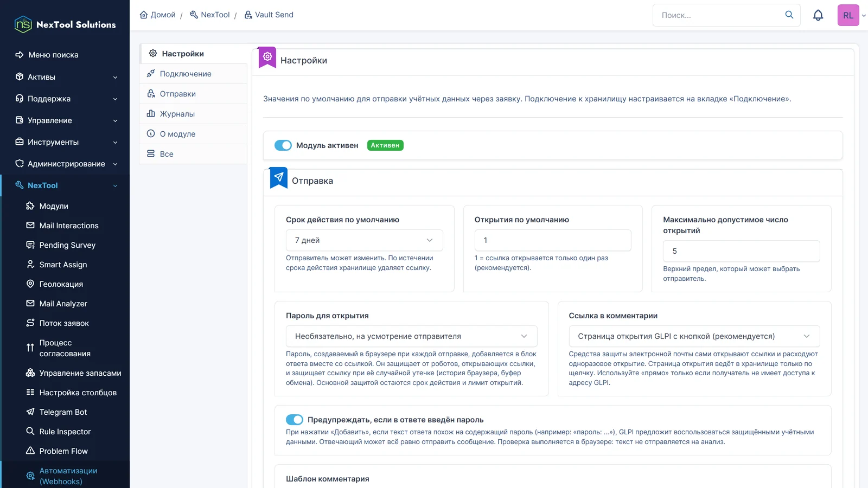Expand the Управление sidebar menu
Screen dimensions: 868x488
point(65,120)
